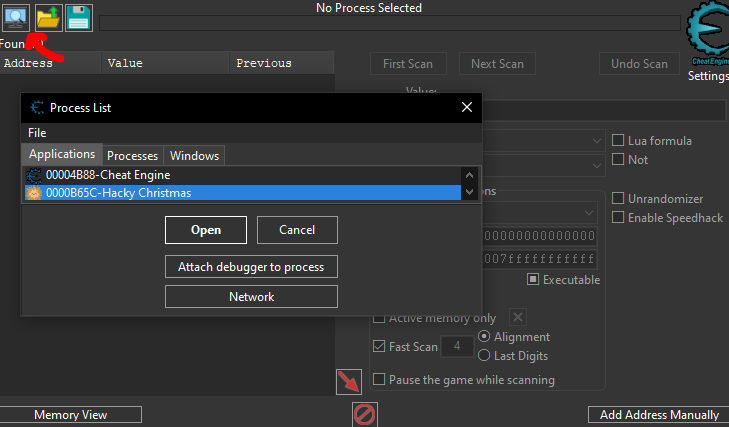Viewport: 729px width, 427px height.
Task: Click the First Scan button
Action: coord(408,64)
